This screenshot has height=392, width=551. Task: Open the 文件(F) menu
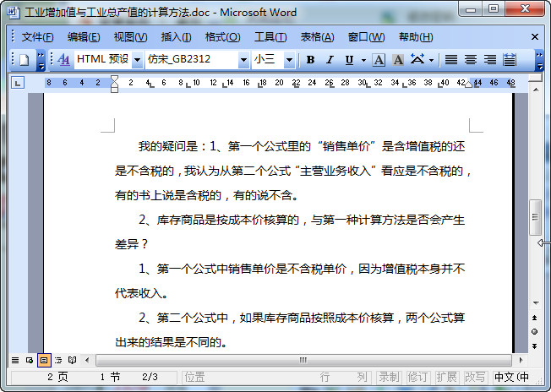coord(37,37)
